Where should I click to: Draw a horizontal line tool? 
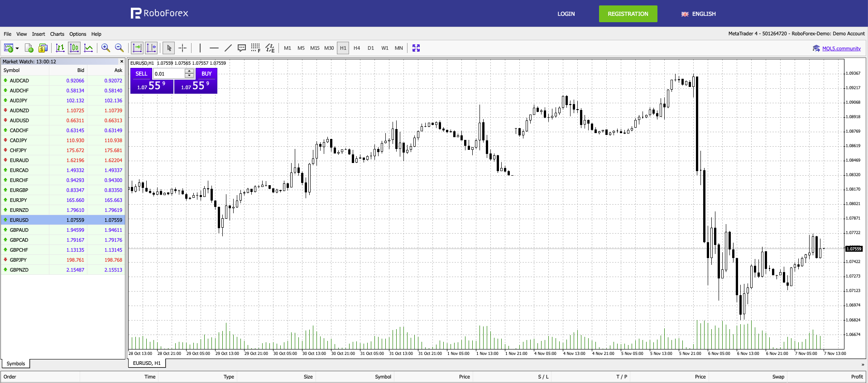pos(214,48)
